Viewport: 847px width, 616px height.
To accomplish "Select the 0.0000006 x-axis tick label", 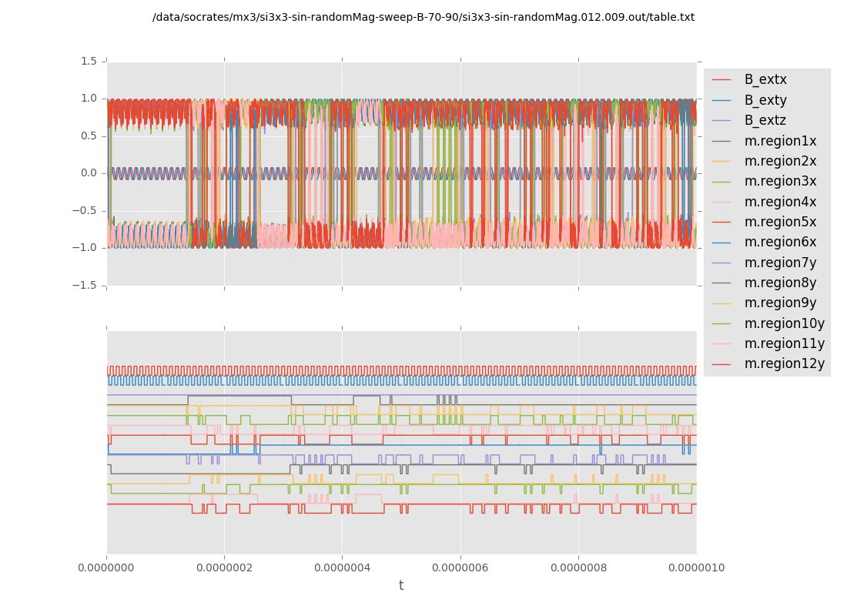I will click(460, 567).
